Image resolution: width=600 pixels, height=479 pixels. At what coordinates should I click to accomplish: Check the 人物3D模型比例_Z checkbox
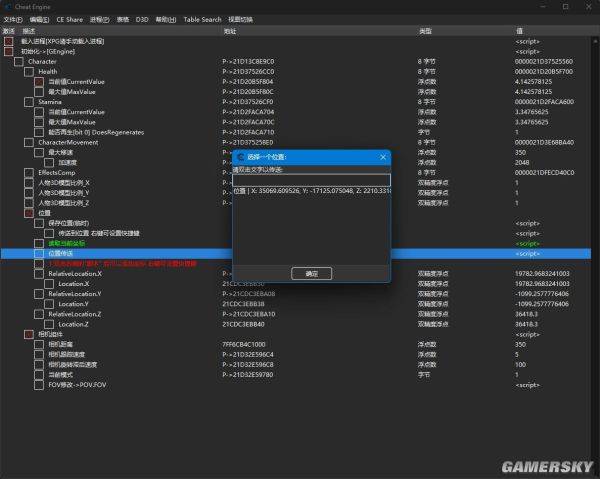(29, 203)
